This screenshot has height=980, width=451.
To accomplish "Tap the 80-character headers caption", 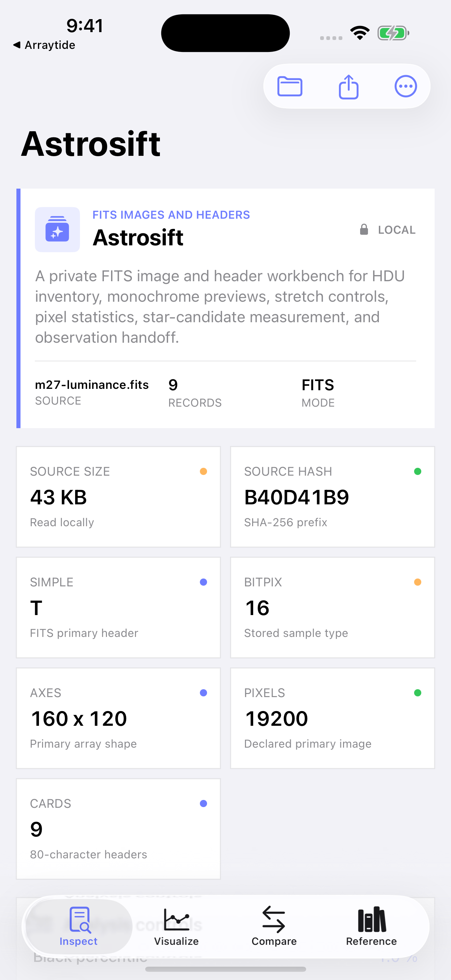I will (88, 855).
